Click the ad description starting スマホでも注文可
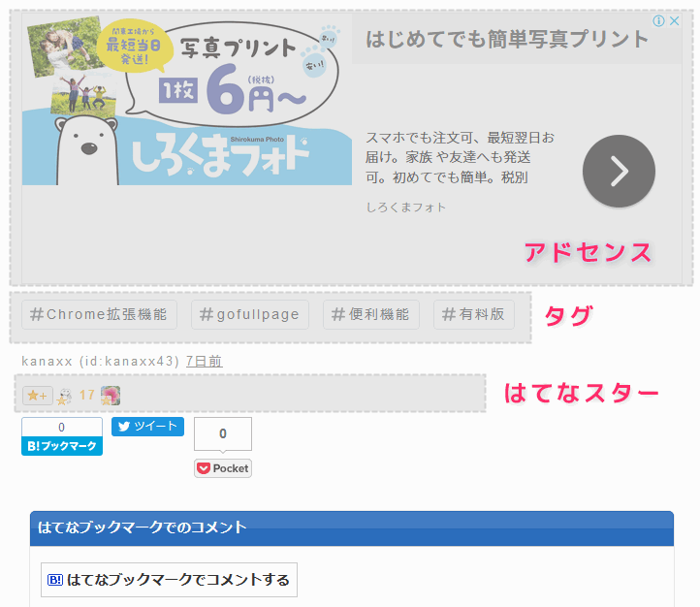 pyautogui.click(x=460, y=157)
